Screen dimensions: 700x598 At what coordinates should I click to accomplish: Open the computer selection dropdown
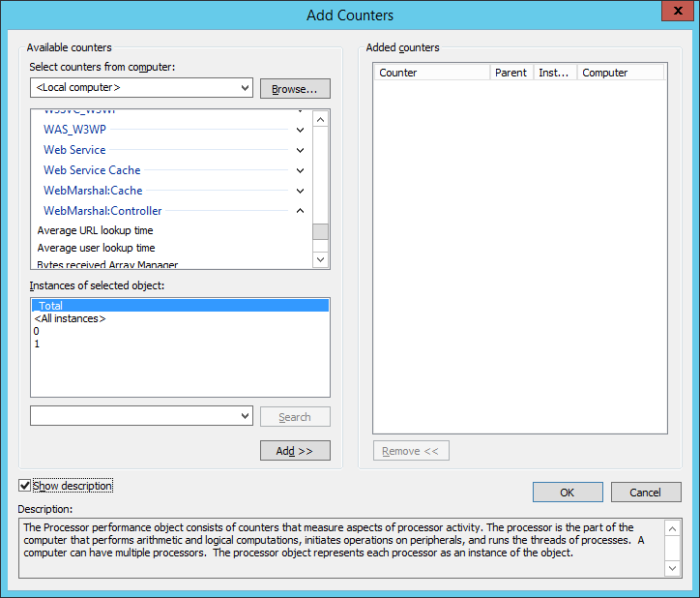(x=245, y=88)
